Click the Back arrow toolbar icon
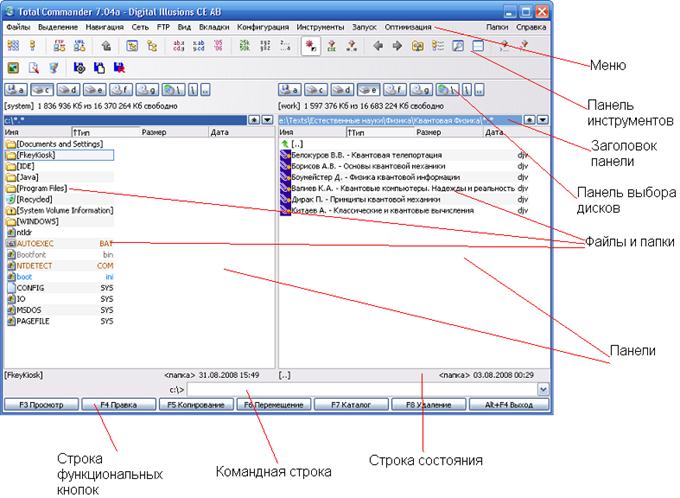The height and width of the screenshot is (498, 680). click(x=378, y=46)
